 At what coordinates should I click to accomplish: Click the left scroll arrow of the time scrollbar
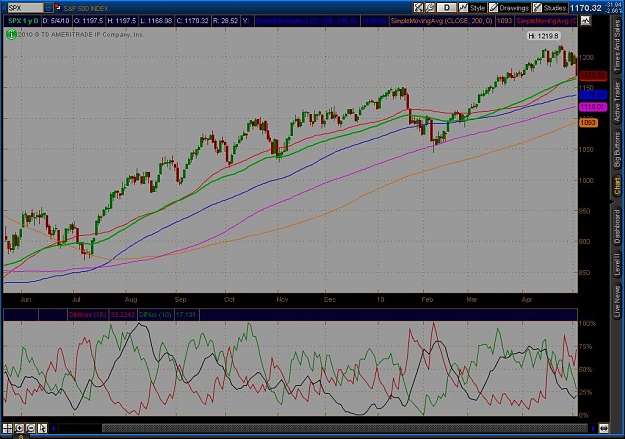pos(53,429)
